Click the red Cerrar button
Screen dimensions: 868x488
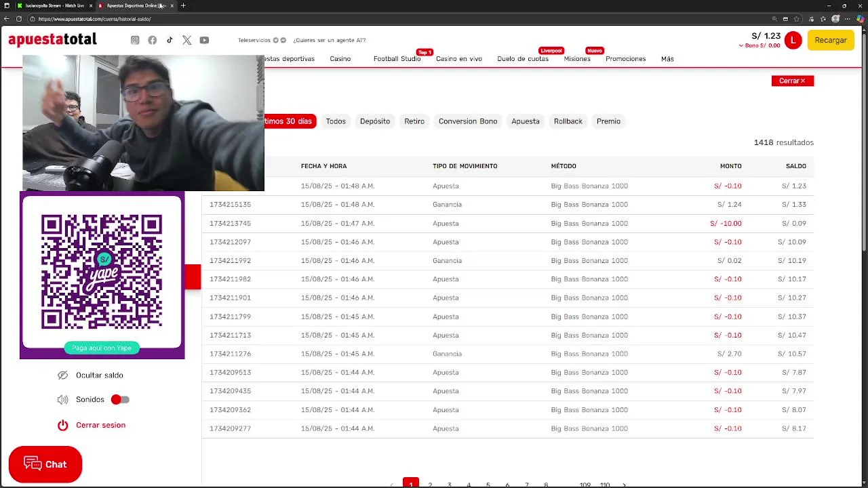coord(792,81)
